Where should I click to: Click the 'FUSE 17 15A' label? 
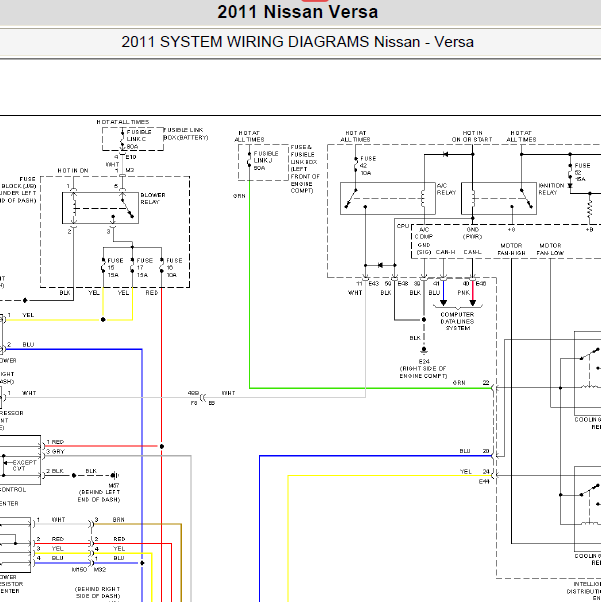144,268
